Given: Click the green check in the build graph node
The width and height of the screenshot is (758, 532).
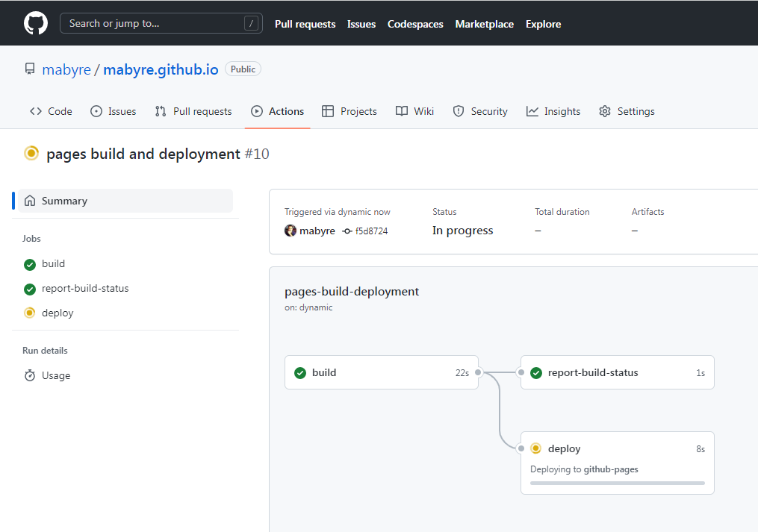Looking at the screenshot, I should [x=300, y=372].
